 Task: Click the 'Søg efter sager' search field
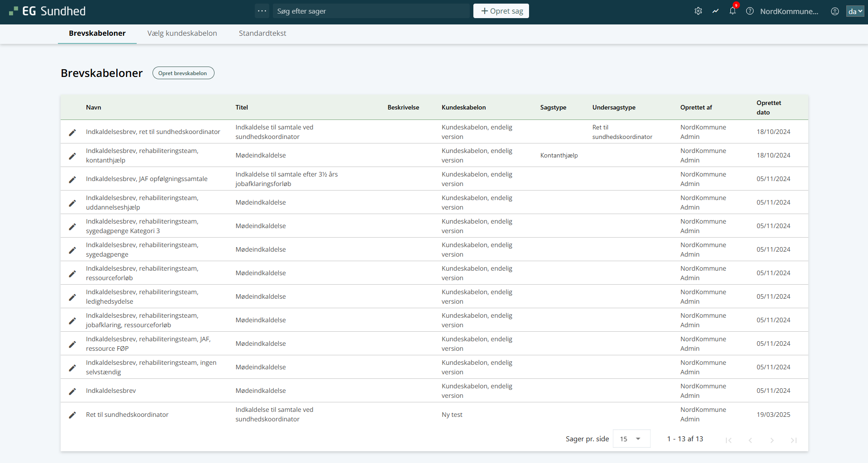tap(371, 11)
